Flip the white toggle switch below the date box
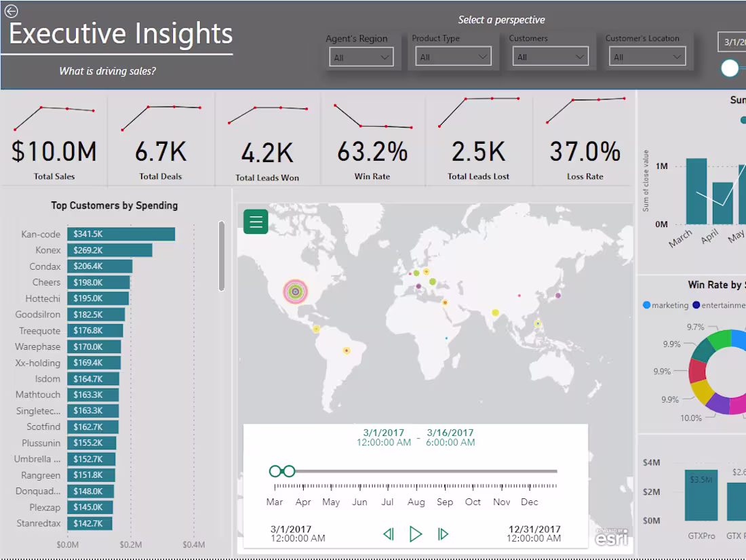746x560 pixels. [729, 68]
